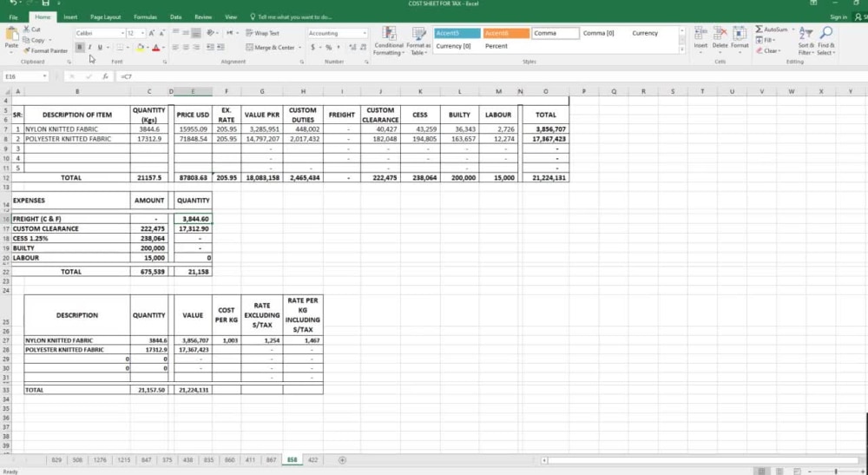
Task: Toggle Wrap Text
Action: coord(262,33)
